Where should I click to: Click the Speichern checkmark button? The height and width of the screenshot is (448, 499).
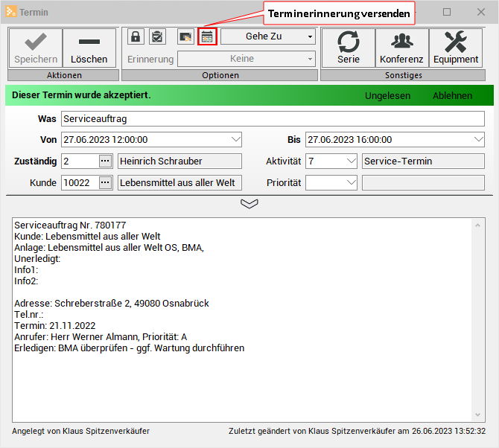coord(36,48)
